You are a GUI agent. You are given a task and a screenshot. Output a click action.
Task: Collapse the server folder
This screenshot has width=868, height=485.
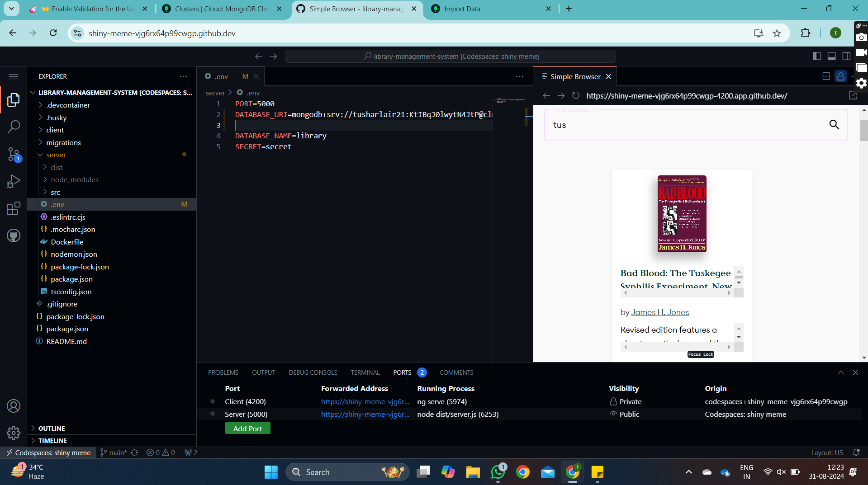[56, 155]
